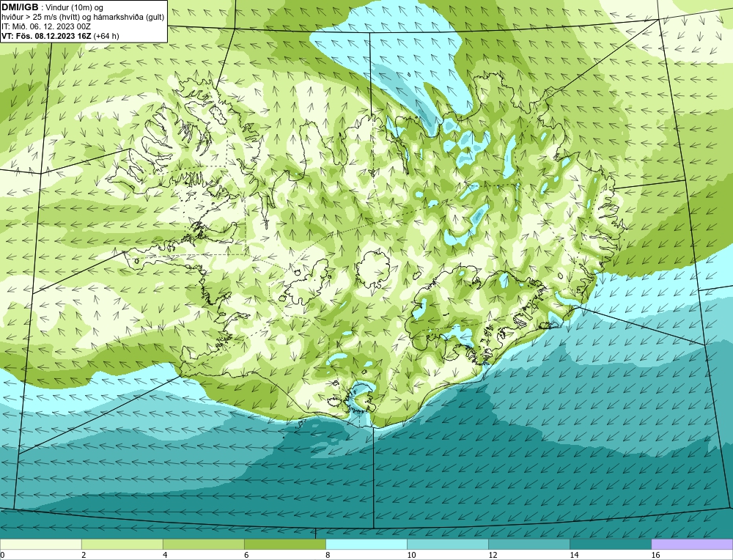Click the legend scale label '8'
Viewport: 733px width, 560px height.
coord(328,555)
